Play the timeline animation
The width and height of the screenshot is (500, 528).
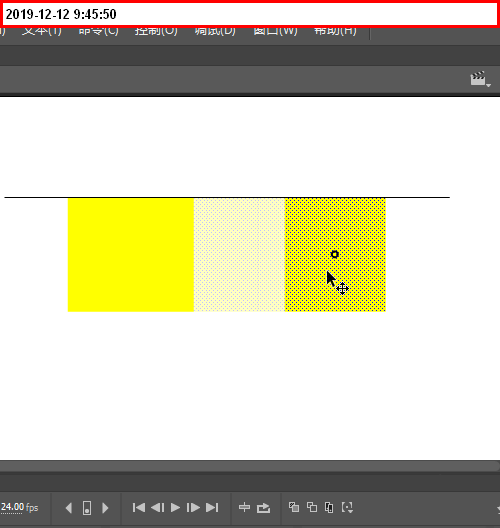click(175, 507)
